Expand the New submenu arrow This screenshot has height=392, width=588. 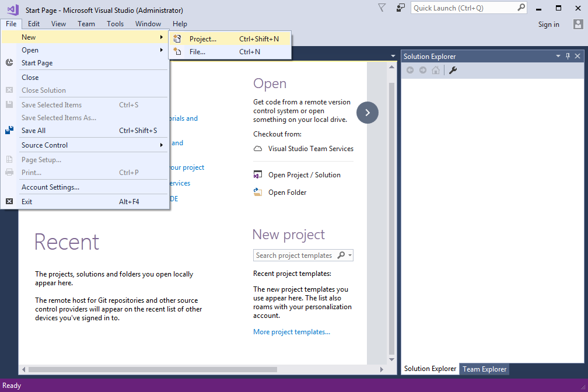pos(161,37)
